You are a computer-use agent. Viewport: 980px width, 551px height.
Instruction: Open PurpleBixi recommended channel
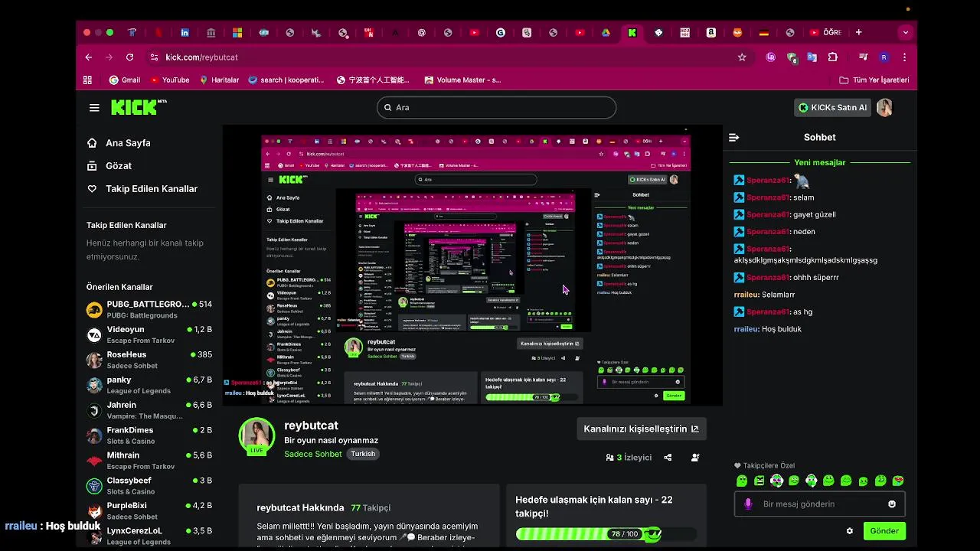(x=149, y=510)
